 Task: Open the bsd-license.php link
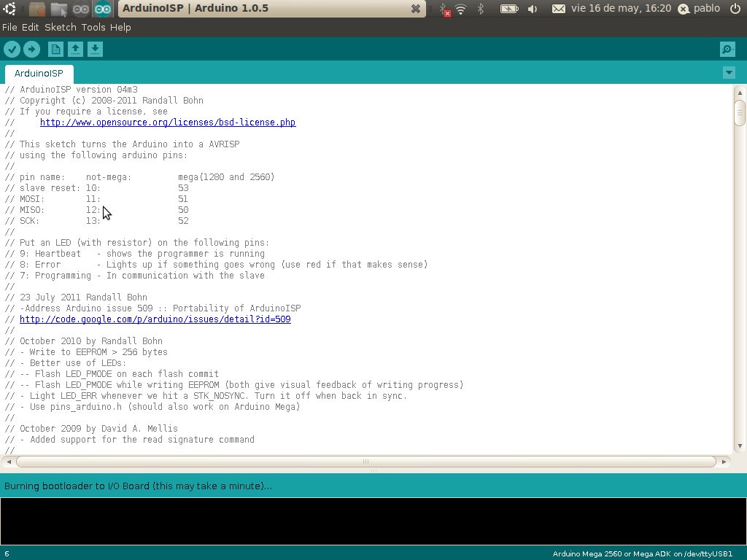pyautogui.click(x=168, y=122)
